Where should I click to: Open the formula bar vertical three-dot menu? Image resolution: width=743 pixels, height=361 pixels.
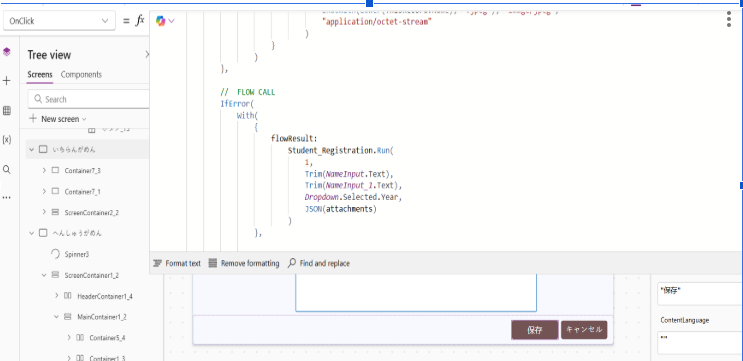point(729,19)
